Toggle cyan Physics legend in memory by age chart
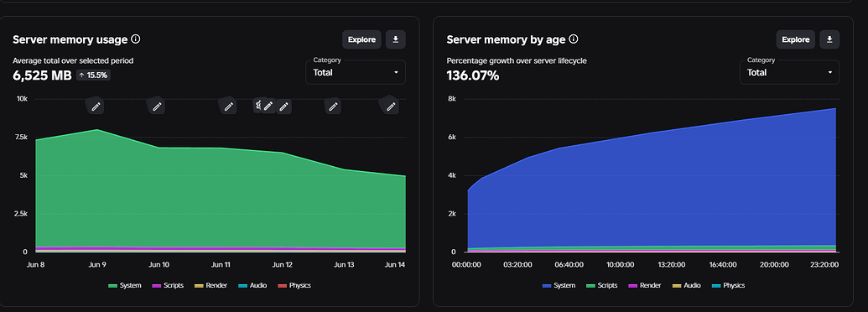This screenshot has width=868, height=312. tap(728, 285)
